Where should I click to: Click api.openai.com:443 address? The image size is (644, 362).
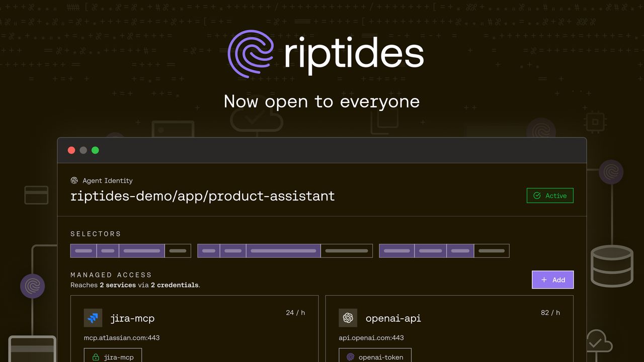click(371, 337)
